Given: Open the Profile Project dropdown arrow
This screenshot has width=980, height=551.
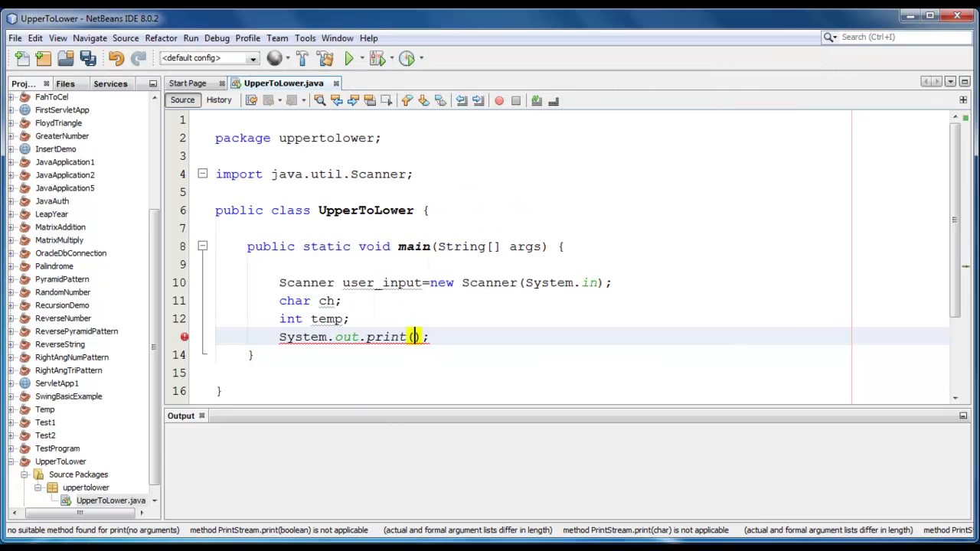Looking at the screenshot, I should click(420, 58).
